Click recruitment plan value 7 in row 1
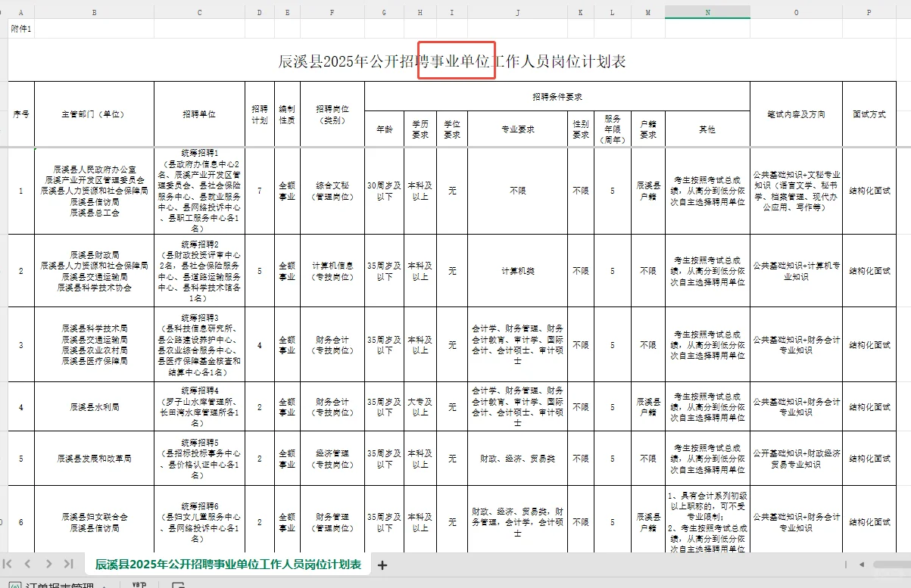Image resolution: width=911 pixels, height=588 pixels. [260, 191]
